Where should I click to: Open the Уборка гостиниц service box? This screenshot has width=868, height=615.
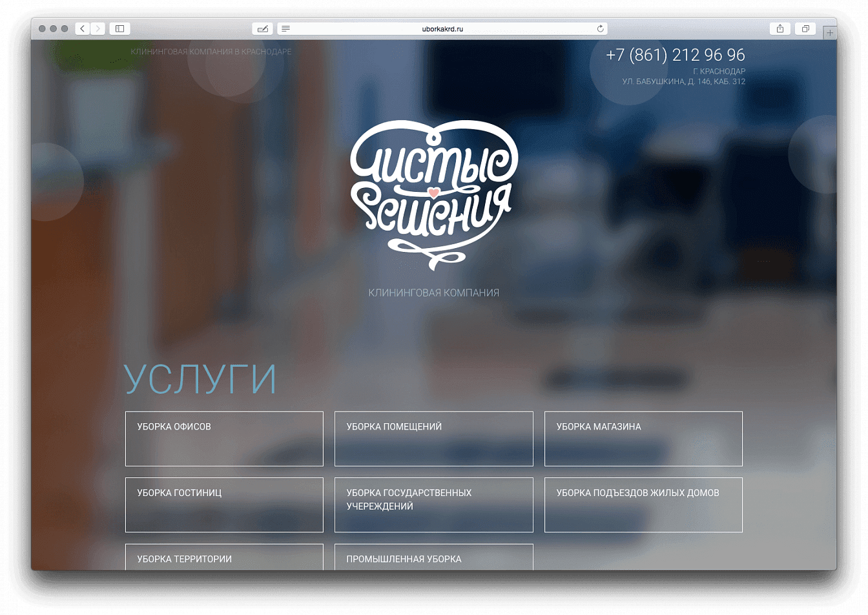pyautogui.click(x=224, y=505)
